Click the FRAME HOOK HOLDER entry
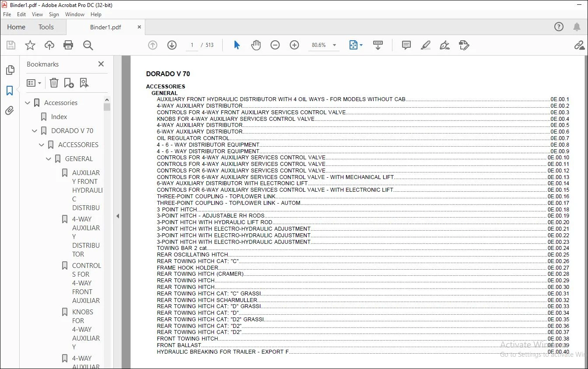The image size is (588, 369). pos(187,267)
